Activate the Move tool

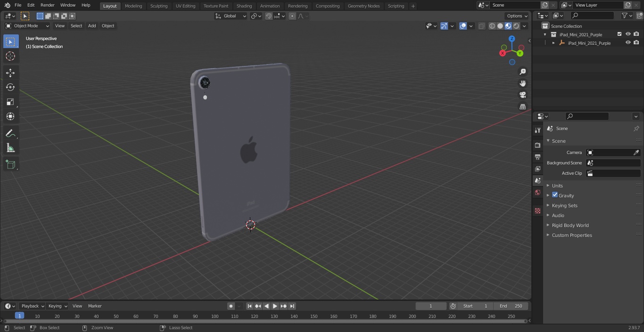(10, 73)
